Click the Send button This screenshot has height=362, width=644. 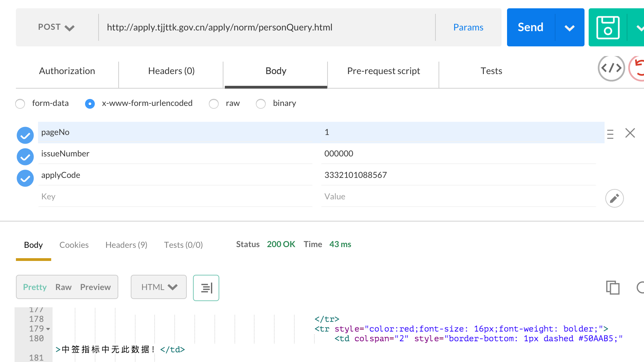[531, 27]
